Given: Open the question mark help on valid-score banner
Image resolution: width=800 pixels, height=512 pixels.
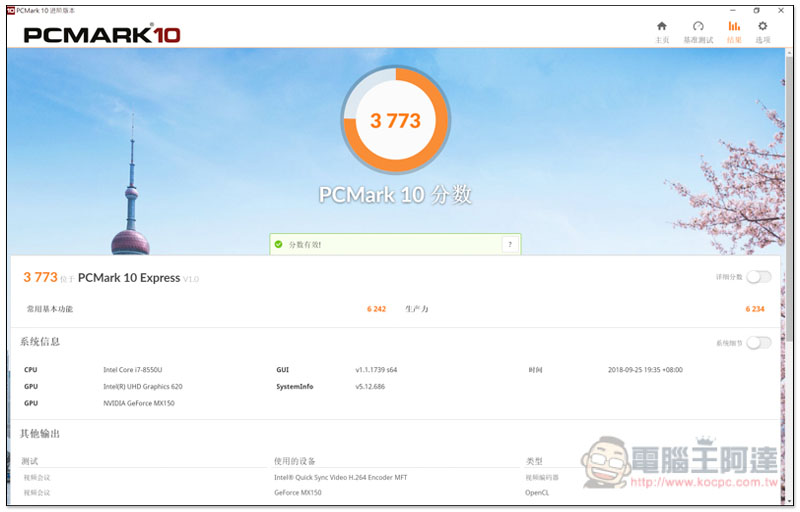Looking at the screenshot, I should point(510,244).
